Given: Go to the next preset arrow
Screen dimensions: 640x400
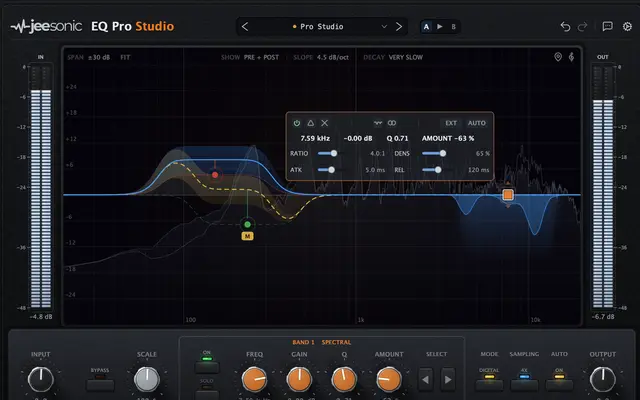Looking at the screenshot, I should [x=399, y=27].
